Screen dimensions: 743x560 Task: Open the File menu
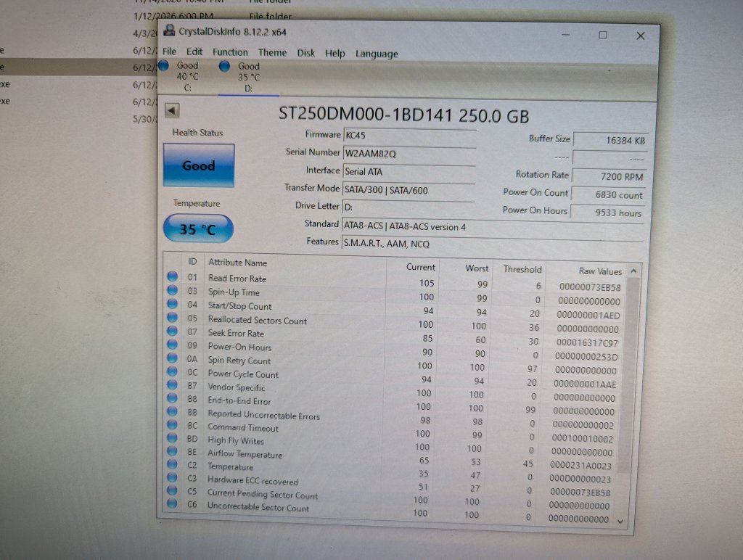point(169,52)
